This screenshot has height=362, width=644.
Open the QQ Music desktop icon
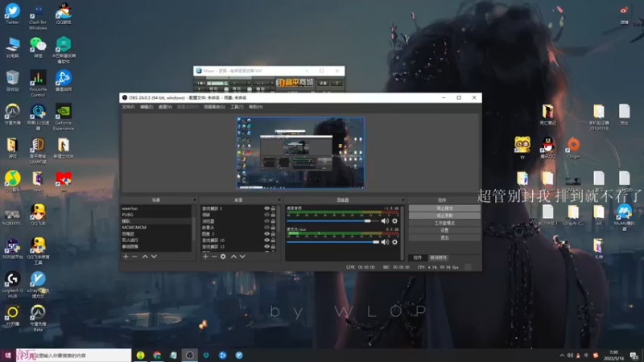coord(12,182)
